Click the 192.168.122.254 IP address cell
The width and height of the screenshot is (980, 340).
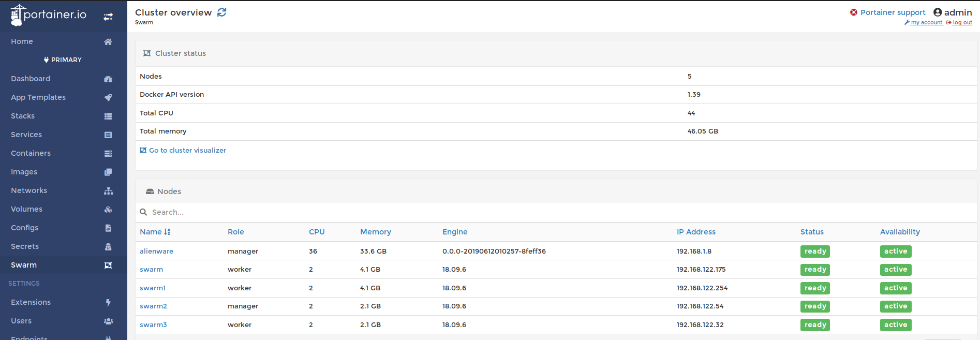click(702, 288)
